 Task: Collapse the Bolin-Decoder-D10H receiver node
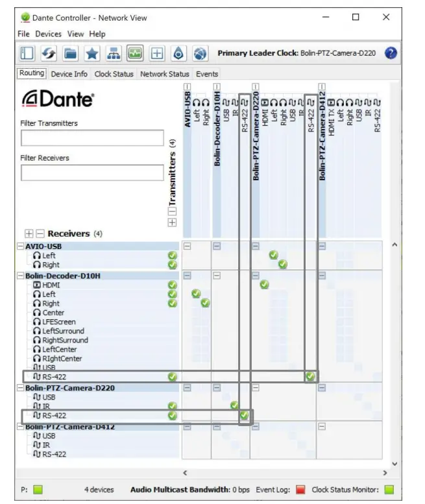(20, 276)
